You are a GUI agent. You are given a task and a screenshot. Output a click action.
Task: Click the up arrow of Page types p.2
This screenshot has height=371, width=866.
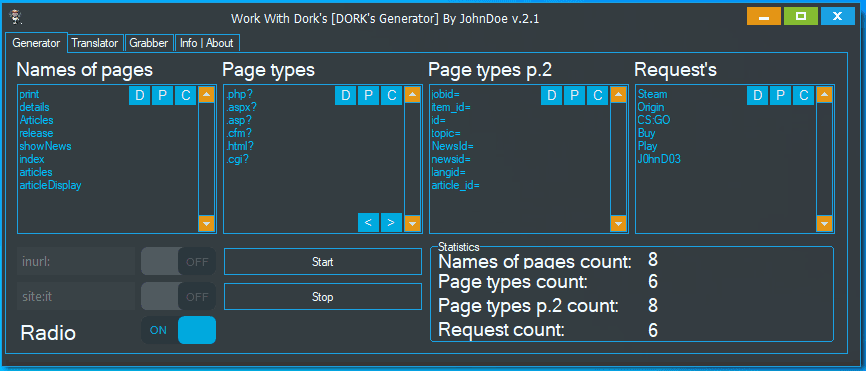(618, 94)
